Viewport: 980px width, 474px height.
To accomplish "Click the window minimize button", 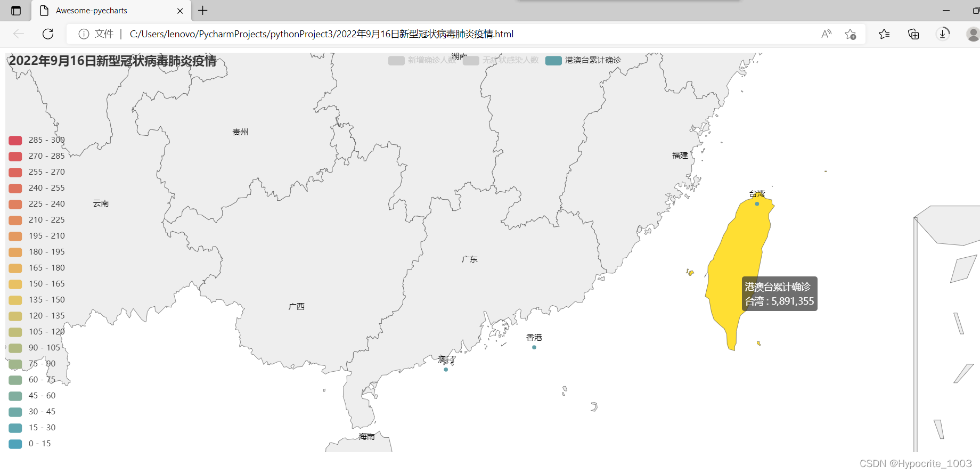I will (946, 11).
